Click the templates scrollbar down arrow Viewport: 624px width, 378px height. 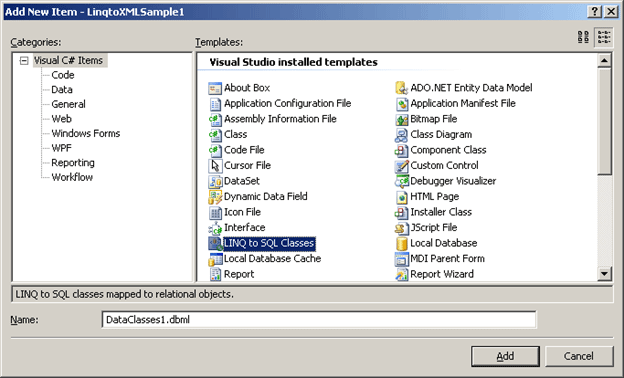(604, 273)
